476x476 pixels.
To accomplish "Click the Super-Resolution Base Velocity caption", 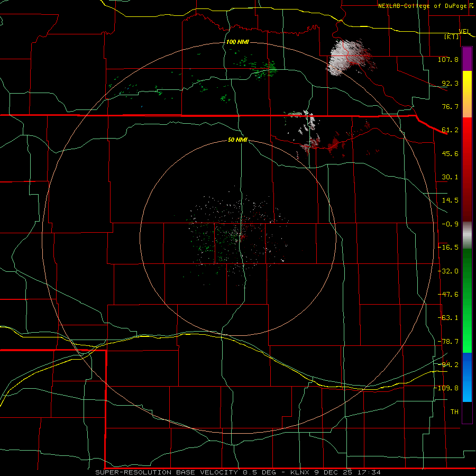I will tap(238, 472).
